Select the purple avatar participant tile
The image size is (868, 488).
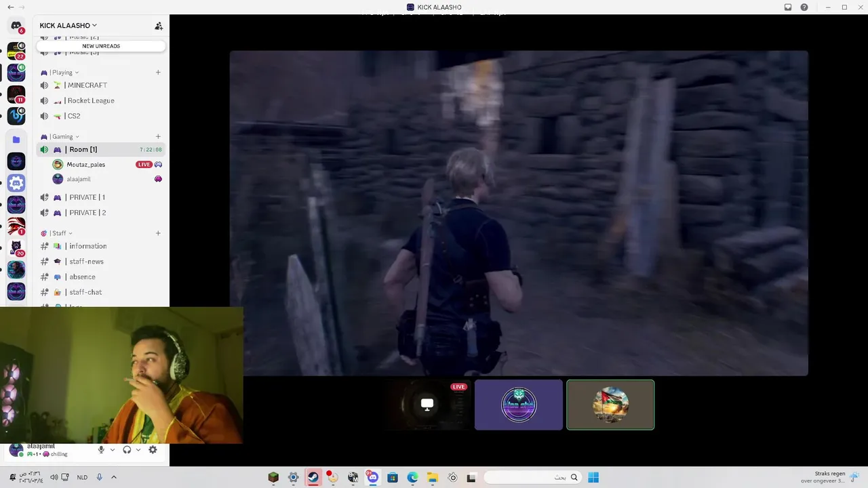(x=519, y=405)
